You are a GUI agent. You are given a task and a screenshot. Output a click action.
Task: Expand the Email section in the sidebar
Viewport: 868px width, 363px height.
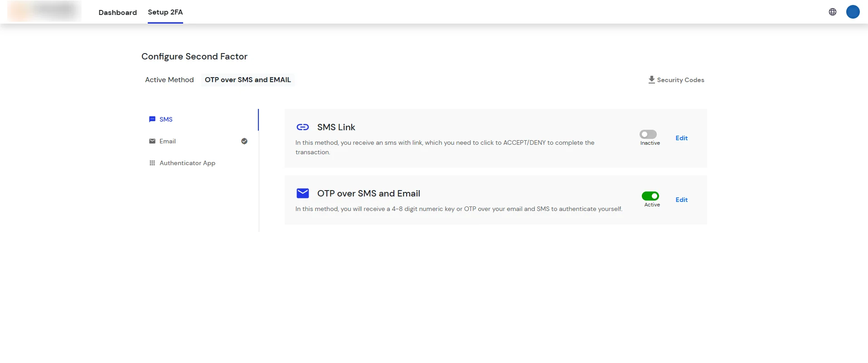pos(167,141)
